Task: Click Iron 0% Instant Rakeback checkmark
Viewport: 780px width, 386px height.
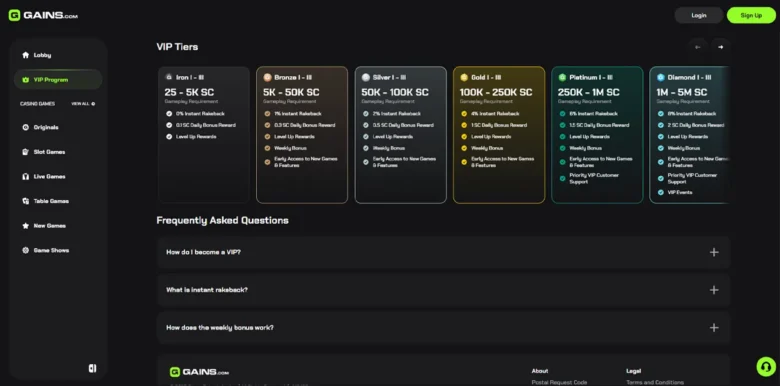Action: (x=169, y=114)
